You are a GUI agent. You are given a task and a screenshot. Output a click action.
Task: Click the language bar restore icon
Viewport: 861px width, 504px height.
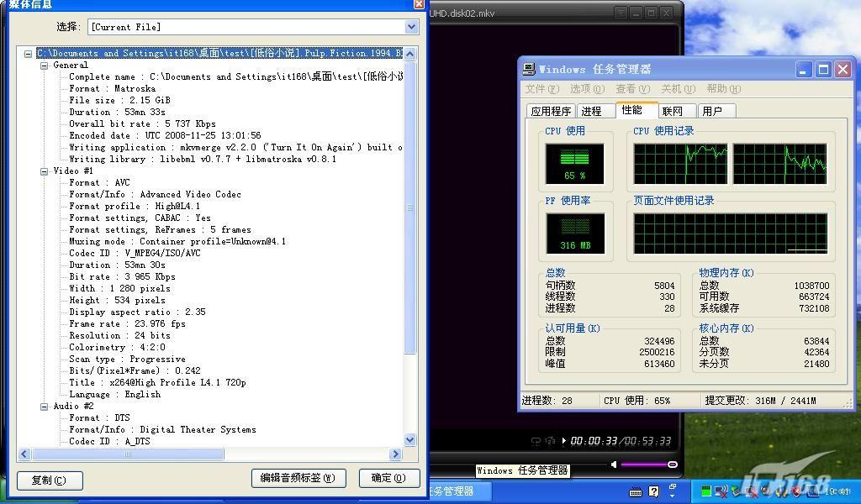point(673,486)
